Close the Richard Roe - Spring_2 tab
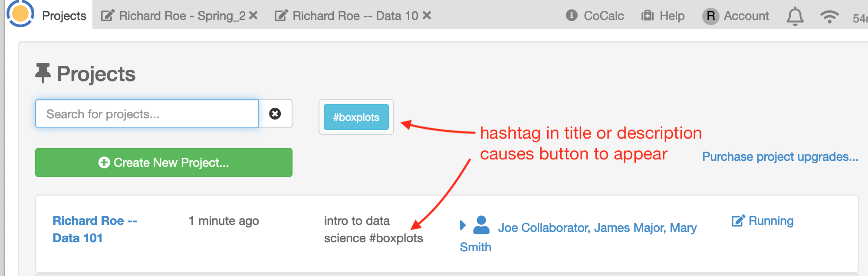The height and width of the screenshot is (276, 868). coord(253,16)
